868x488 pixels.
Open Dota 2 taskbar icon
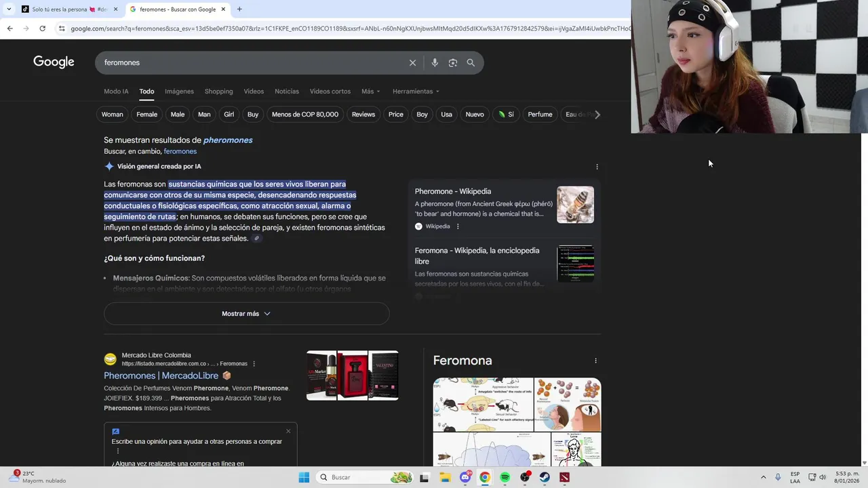(564, 477)
